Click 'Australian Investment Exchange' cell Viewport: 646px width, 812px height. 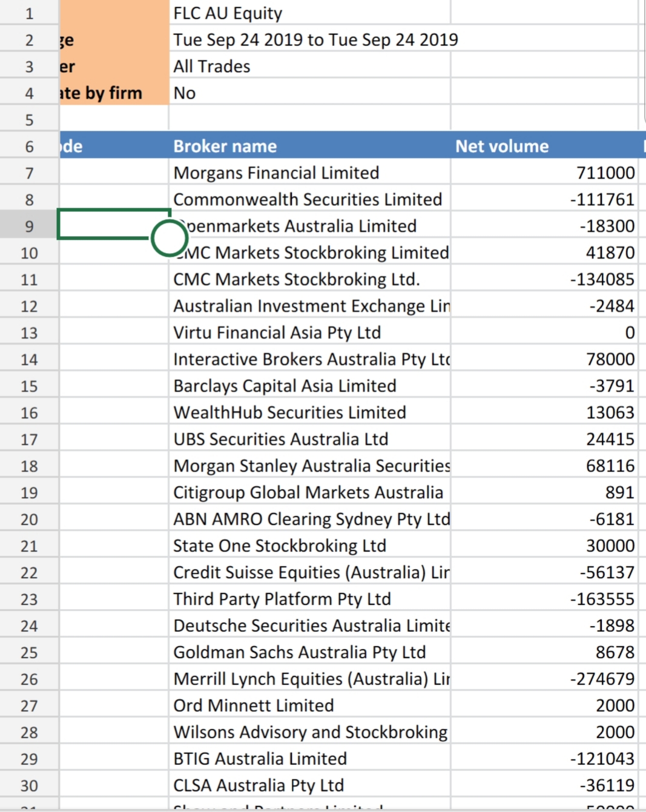coord(309,306)
